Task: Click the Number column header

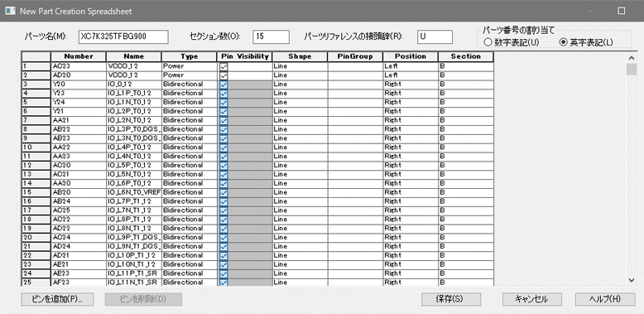Action: (x=79, y=56)
